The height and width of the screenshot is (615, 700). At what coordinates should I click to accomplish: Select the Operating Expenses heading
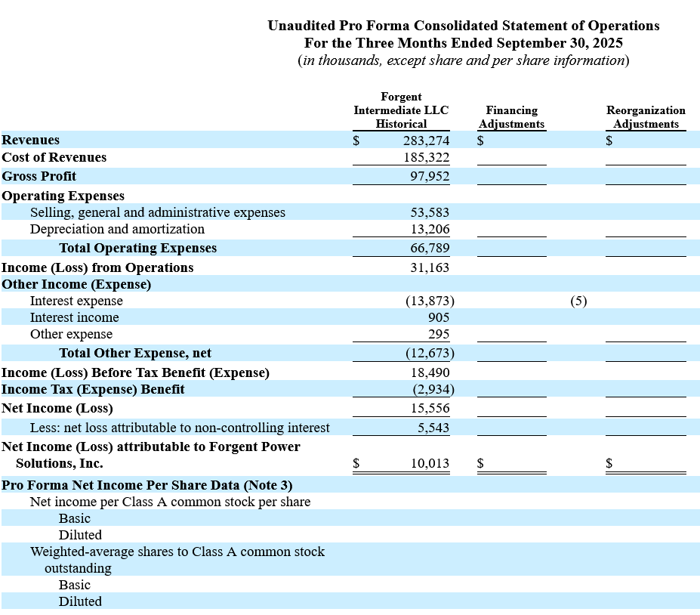coord(63,196)
